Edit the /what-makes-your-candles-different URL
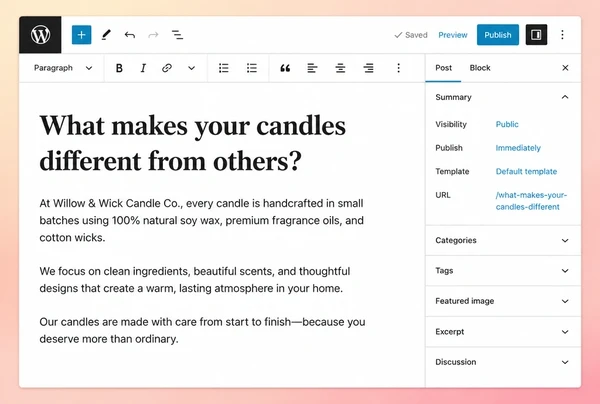The width and height of the screenshot is (600, 404). (x=531, y=201)
